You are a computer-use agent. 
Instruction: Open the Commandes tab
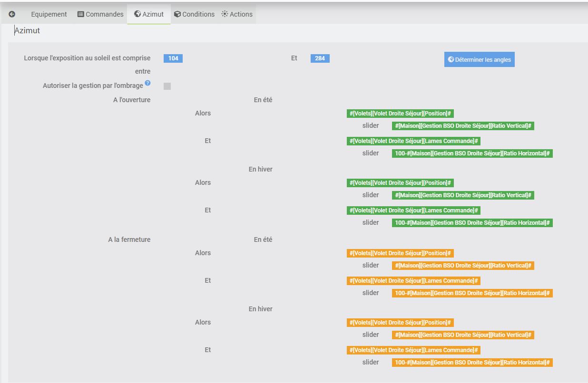point(100,14)
